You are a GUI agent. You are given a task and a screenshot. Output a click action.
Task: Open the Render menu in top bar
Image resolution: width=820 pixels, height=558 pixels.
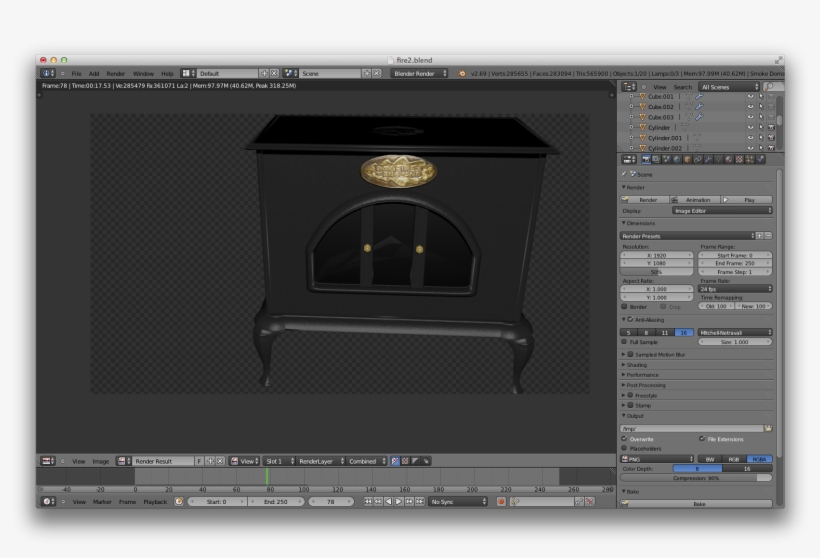116,74
